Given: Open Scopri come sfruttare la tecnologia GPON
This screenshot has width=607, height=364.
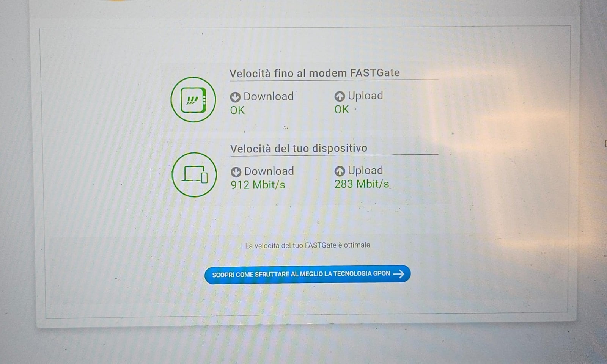Looking at the screenshot, I should 308,274.
